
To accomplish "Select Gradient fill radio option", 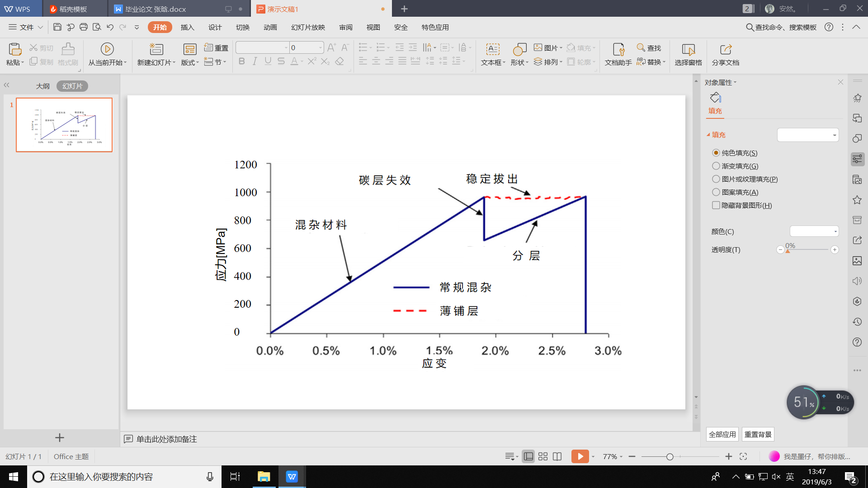I will [716, 166].
